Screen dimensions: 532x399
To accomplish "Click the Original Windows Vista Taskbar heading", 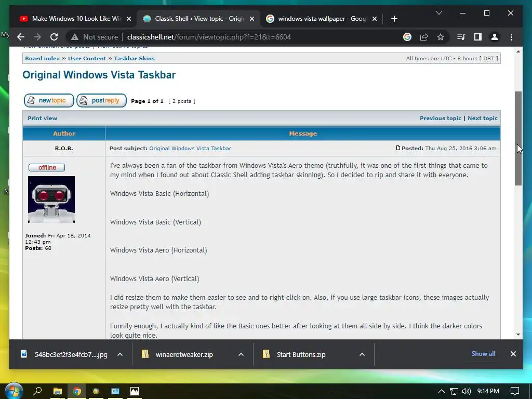I will 99,75.
